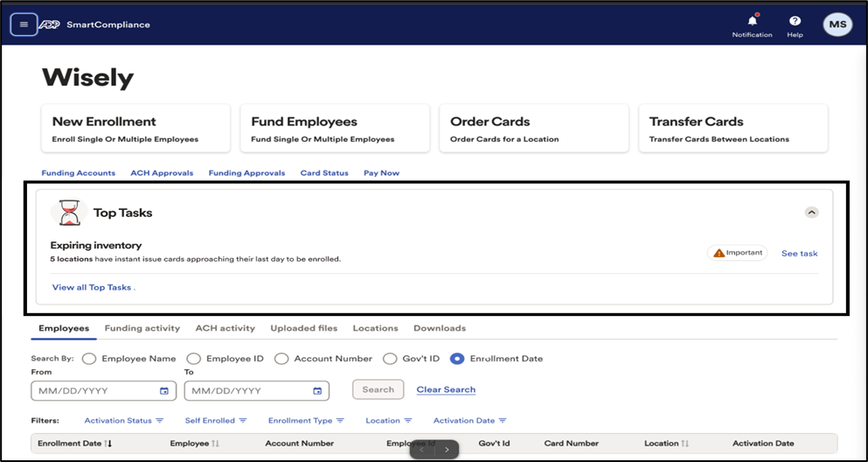Switch to Funding activity tab

point(142,328)
